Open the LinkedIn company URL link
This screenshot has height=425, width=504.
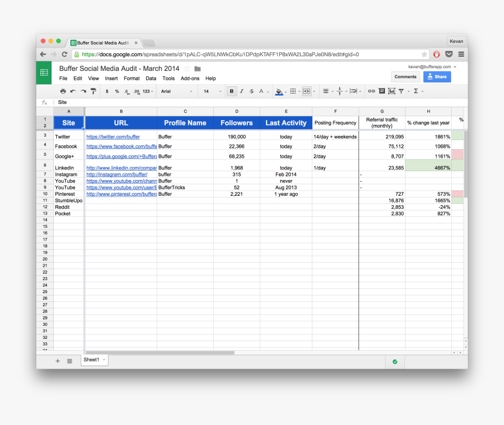121,168
